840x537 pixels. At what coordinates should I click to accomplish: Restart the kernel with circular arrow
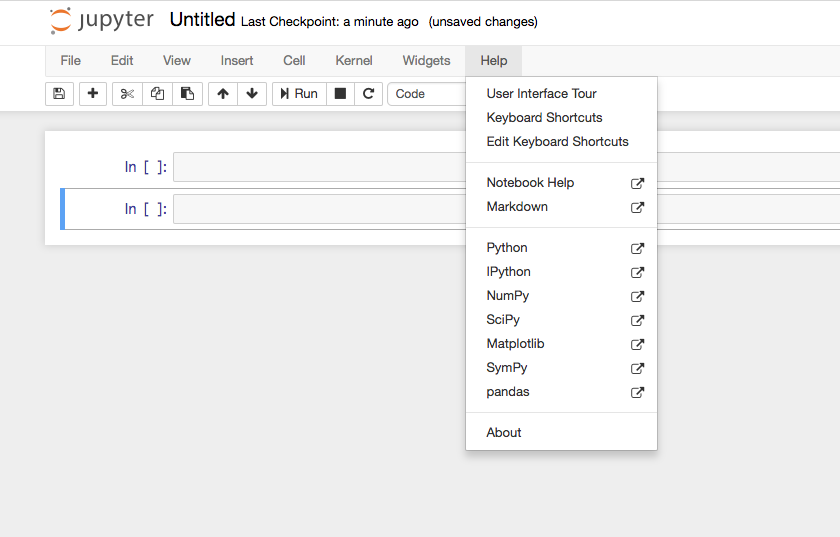click(x=368, y=94)
